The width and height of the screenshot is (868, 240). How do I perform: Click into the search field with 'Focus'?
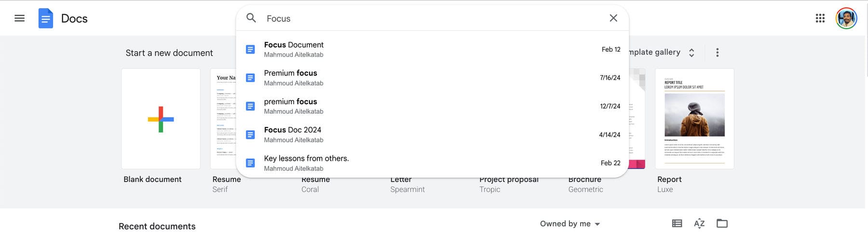tap(434, 18)
